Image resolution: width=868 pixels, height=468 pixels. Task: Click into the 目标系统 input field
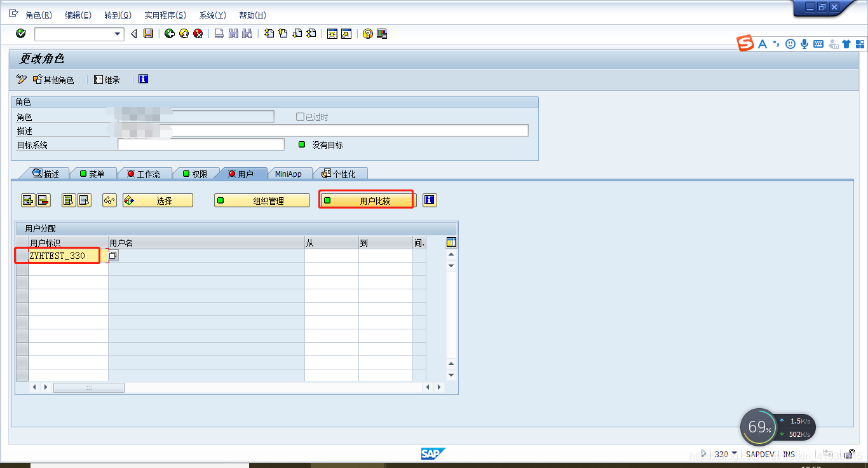(x=201, y=144)
